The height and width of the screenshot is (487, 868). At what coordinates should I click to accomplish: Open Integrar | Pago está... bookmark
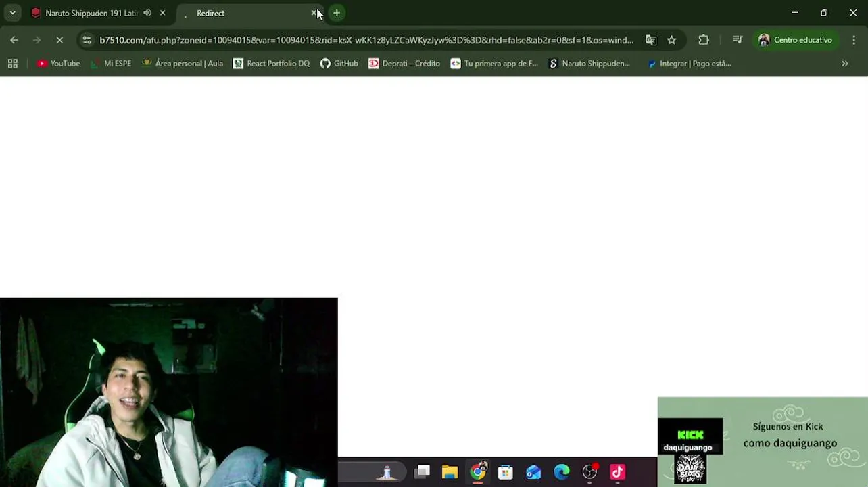689,64
